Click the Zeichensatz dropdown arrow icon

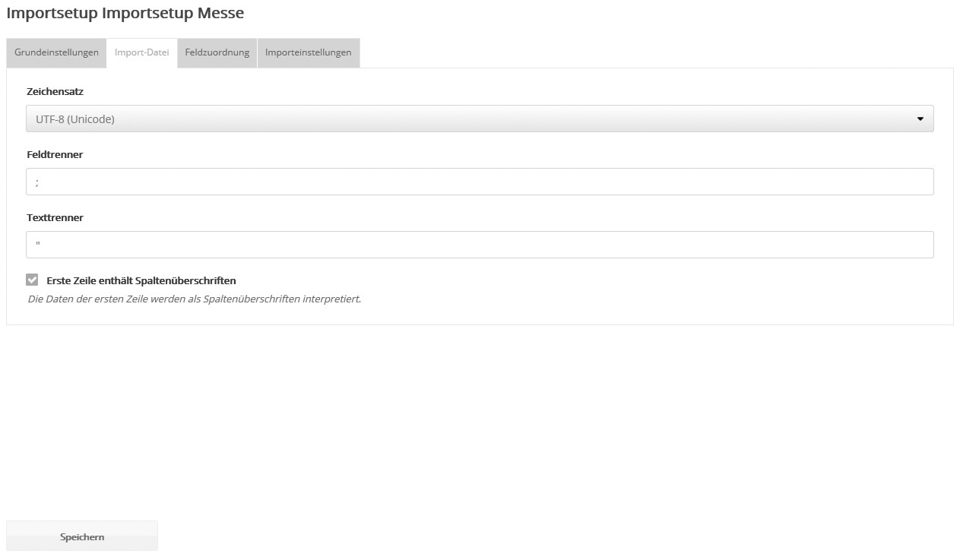pos(920,119)
